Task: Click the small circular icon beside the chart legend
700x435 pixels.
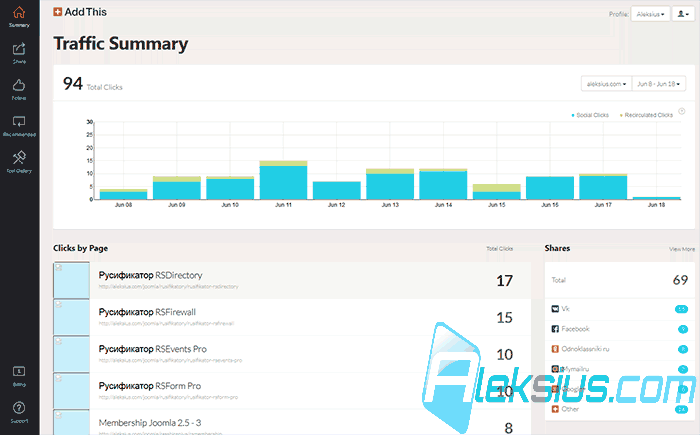Action: [682, 111]
